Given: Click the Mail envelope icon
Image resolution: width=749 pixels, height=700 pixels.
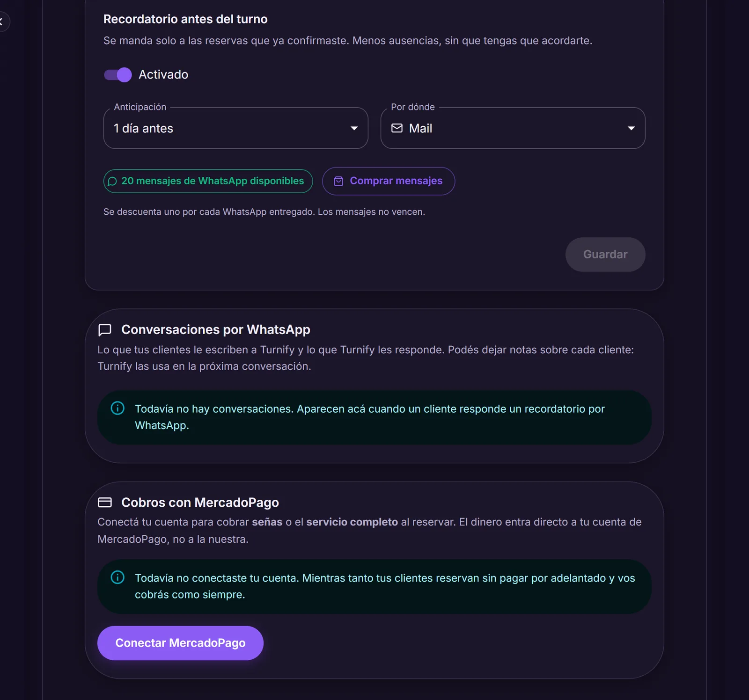Looking at the screenshot, I should [397, 128].
